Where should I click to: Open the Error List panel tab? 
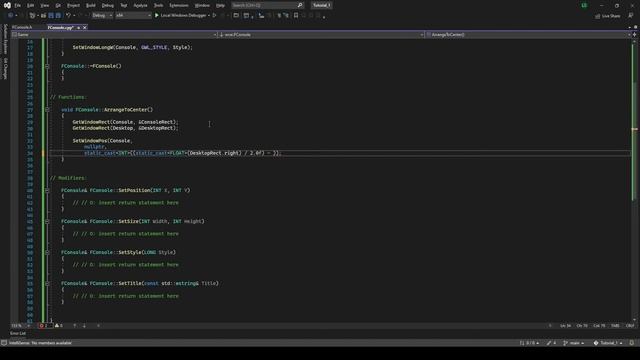[x=18, y=333]
